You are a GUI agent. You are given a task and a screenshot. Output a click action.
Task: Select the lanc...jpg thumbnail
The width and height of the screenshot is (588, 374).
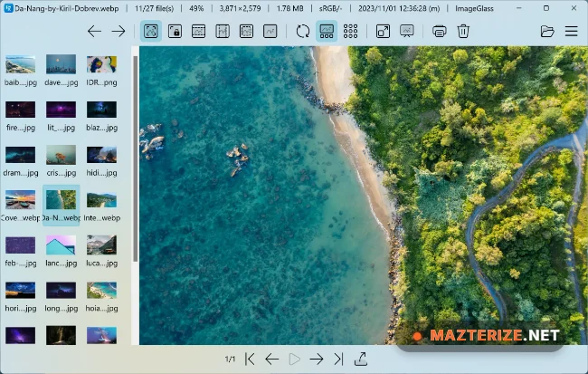[62, 251]
